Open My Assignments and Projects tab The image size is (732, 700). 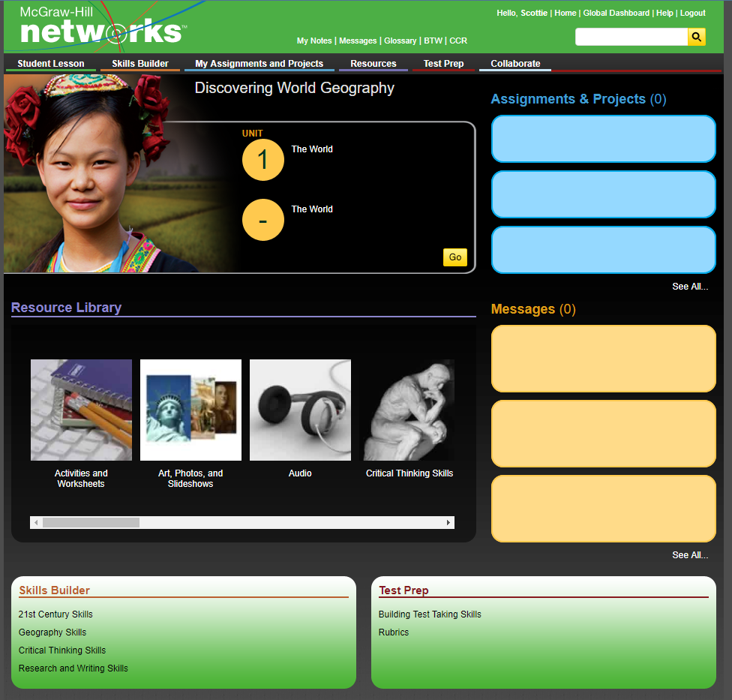click(x=259, y=64)
